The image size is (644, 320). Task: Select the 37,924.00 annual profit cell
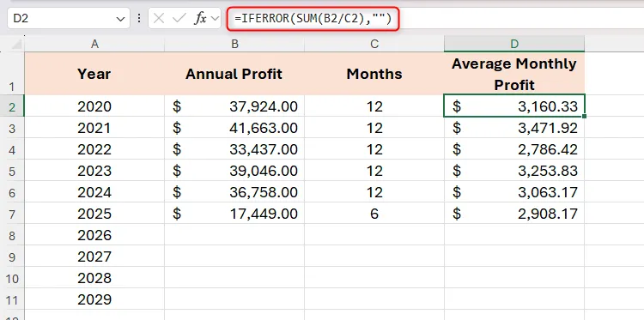click(234, 106)
